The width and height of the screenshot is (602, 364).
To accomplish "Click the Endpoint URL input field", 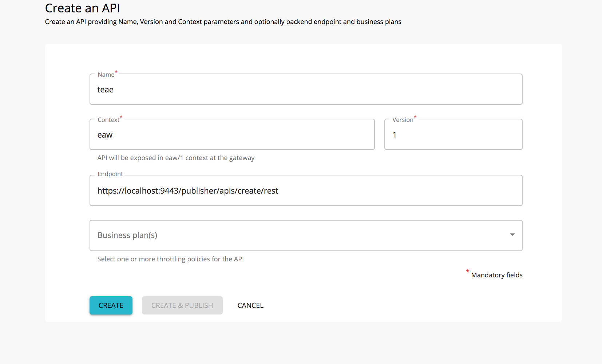I will click(x=306, y=191).
